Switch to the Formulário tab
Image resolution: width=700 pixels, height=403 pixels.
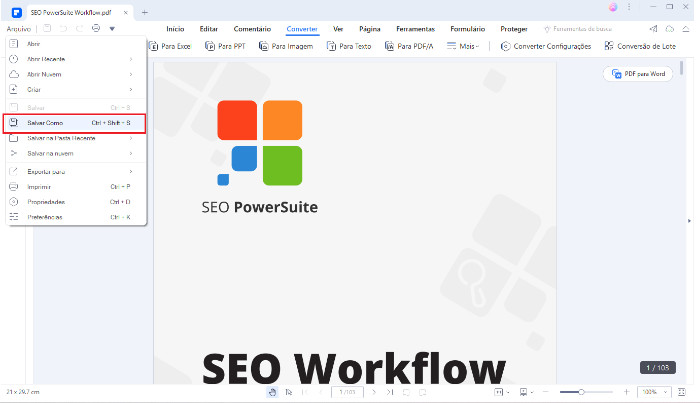pyautogui.click(x=467, y=29)
